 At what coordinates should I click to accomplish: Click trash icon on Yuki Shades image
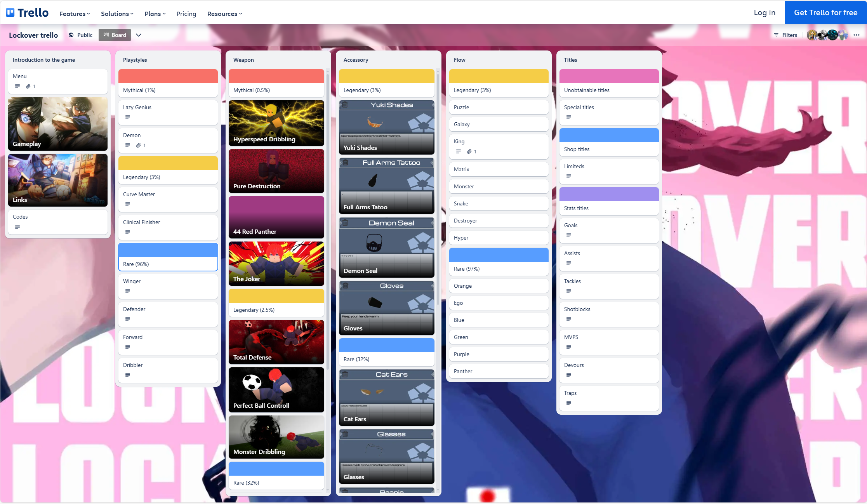(345, 105)
